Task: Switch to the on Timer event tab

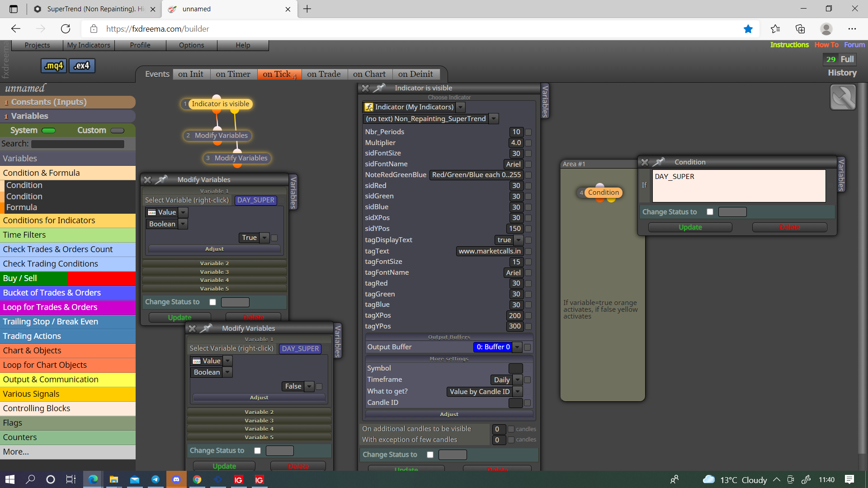Action: tap(233, 74)
